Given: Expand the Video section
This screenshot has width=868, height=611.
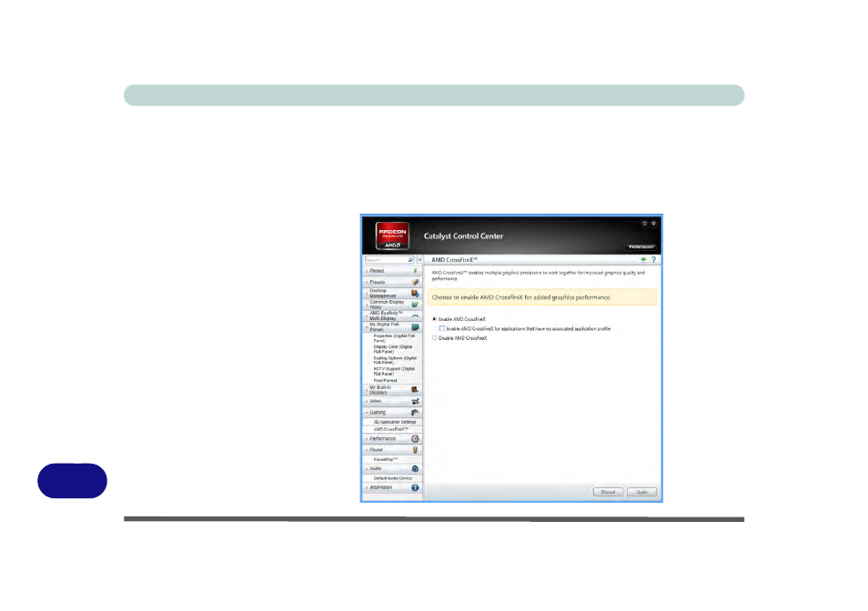Looking at the screenshot, I should pyautogui.click(x=367, y=402).
